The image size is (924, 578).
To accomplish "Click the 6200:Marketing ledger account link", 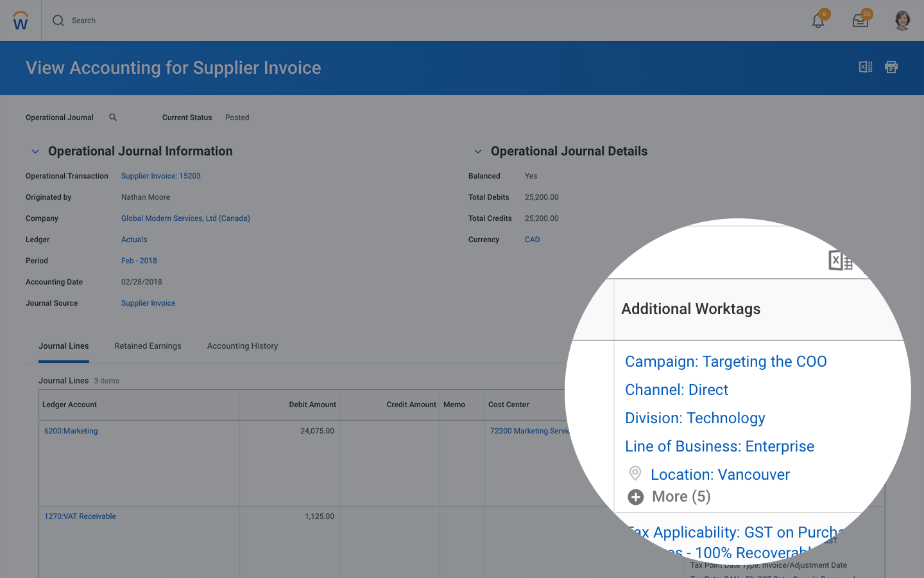I will click(x=71, y=431).
